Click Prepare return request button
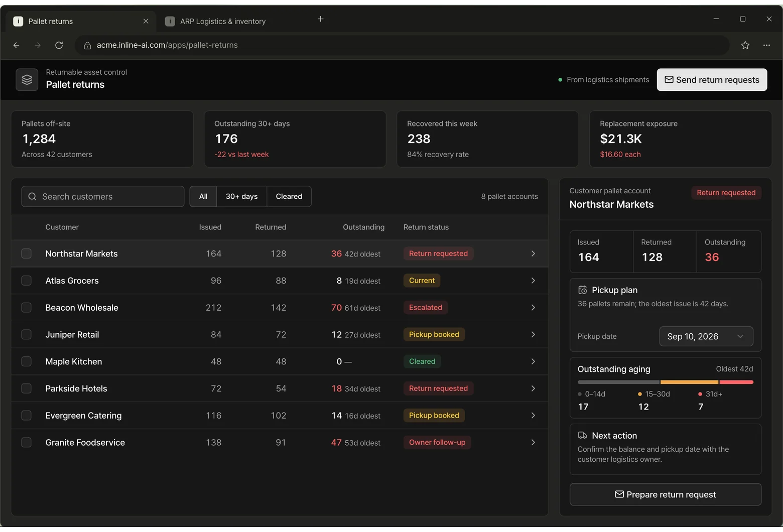The image size is (783, 532). pyautogui.click(x=666, y=494)
